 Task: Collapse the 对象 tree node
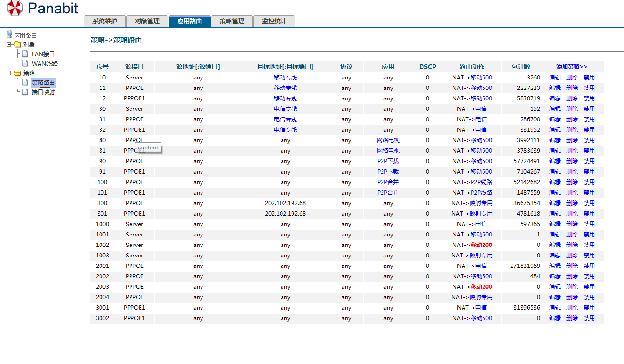(x=9, y=45)
